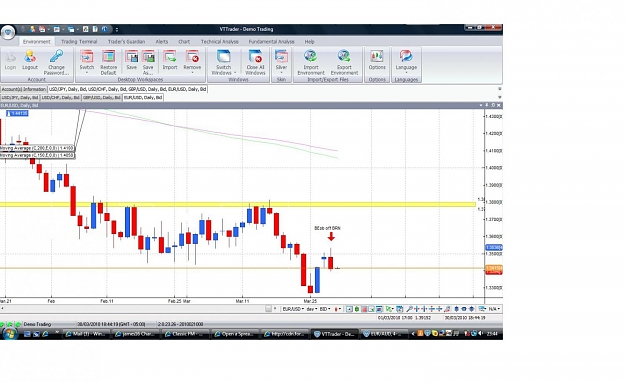The height and width of the screenshot is (382, 625).
Task: Select the GBP/USD, Daily, Bid chart tab
Action: tap(102, 97)
